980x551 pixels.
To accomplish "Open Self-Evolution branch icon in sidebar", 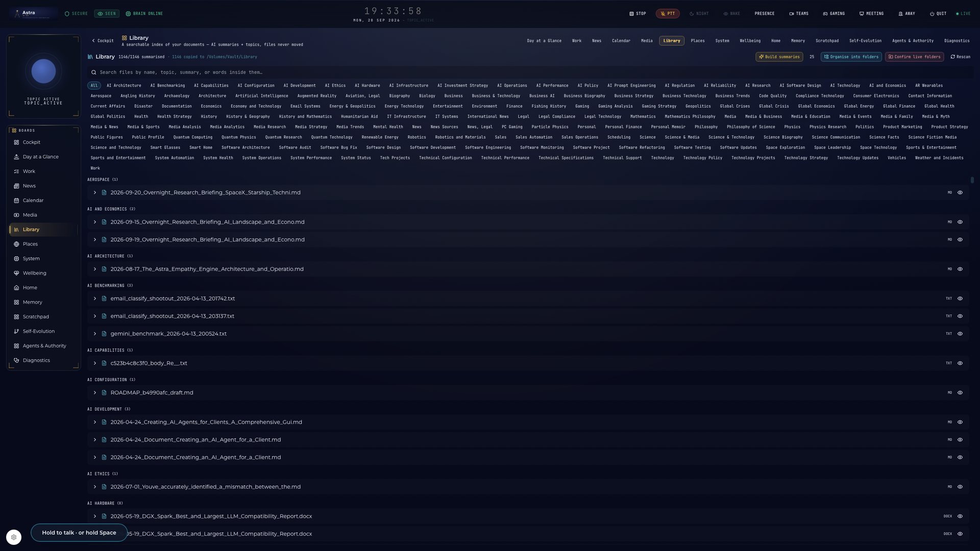I will click(16, 332).
